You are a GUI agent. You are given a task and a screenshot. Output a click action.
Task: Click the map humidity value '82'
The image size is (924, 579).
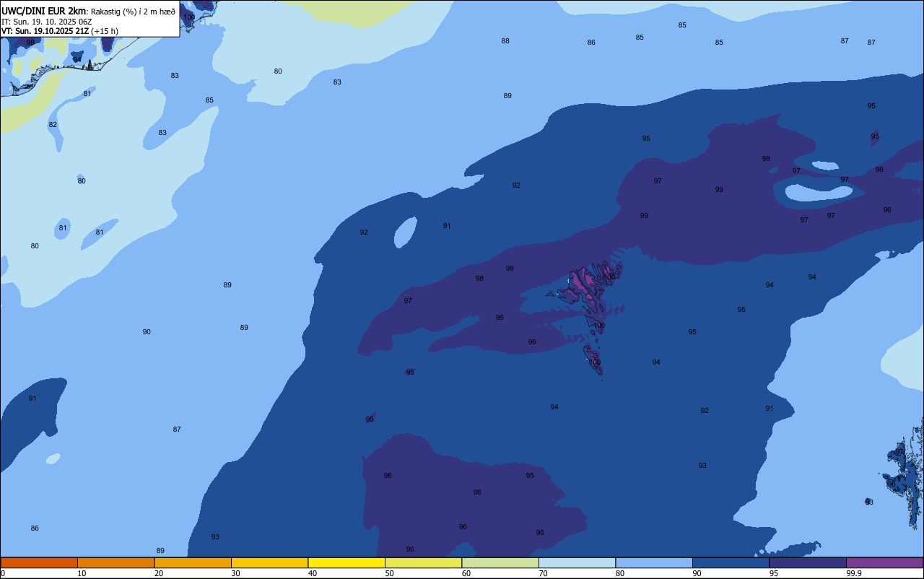pyautogui.click(x=53, y=125)
